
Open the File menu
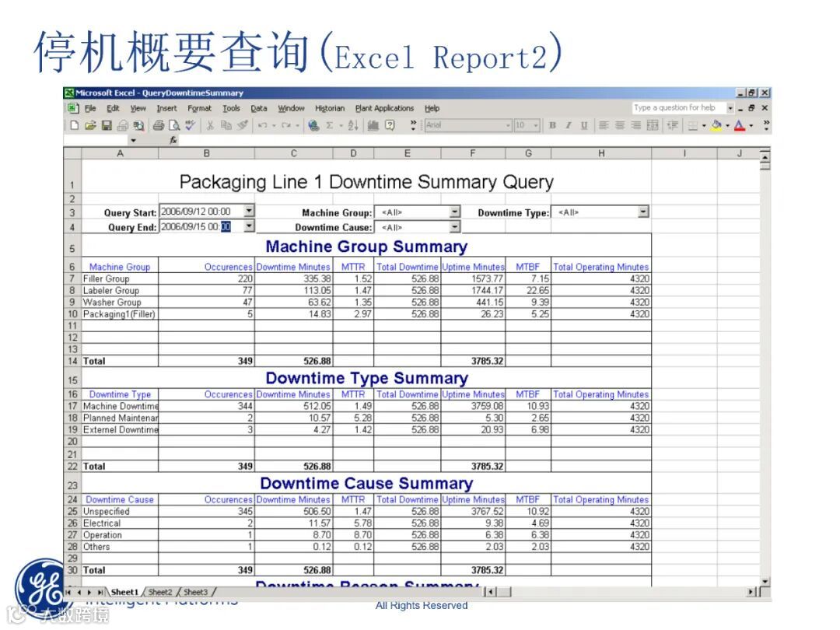[x=90, y=108]
